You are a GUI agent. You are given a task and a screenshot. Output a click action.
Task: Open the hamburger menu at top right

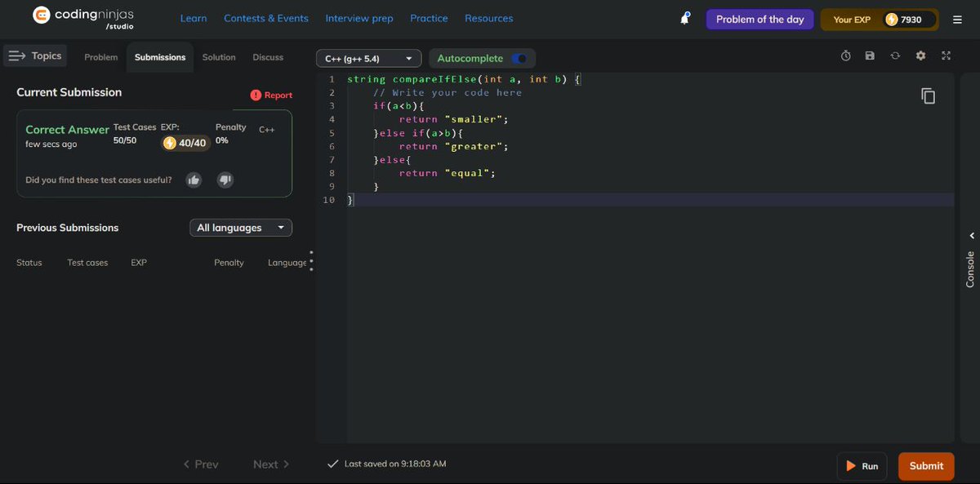[x=956, y=18]
